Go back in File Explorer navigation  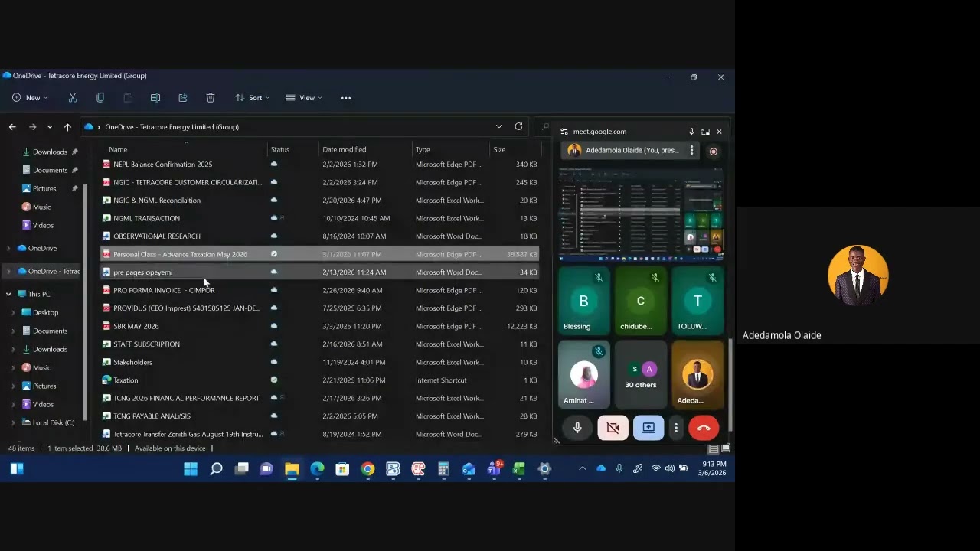12,127
